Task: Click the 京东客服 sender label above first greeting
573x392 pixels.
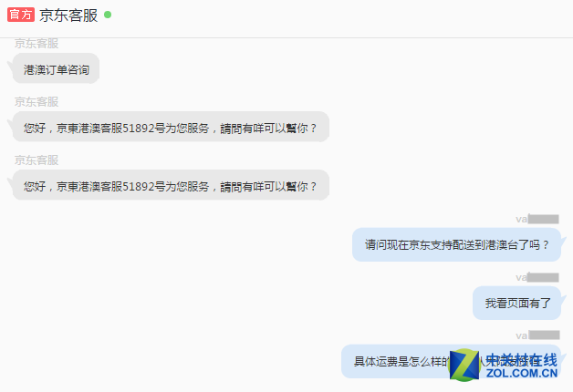Action: (x=36, y=102)
